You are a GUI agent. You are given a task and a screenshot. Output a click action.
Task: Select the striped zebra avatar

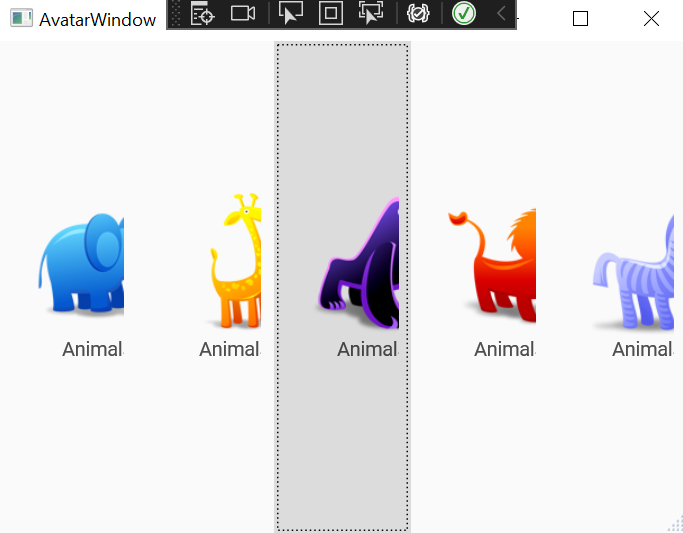tap(634, 271)
